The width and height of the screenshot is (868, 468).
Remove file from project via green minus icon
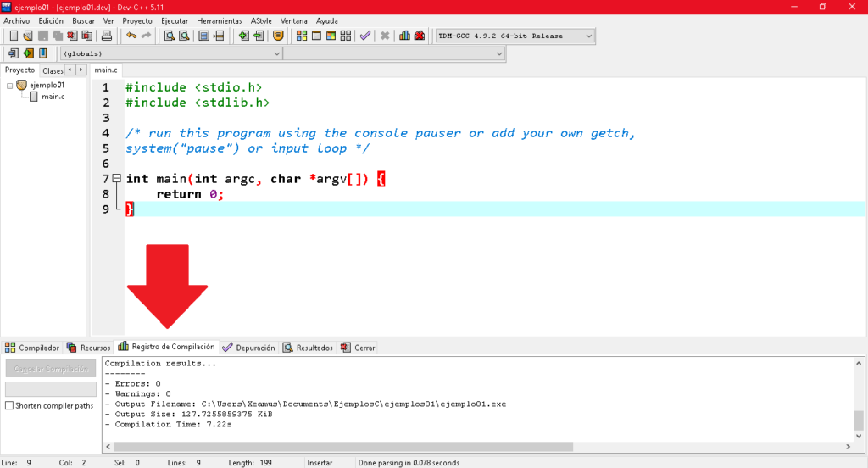[259, 36]
